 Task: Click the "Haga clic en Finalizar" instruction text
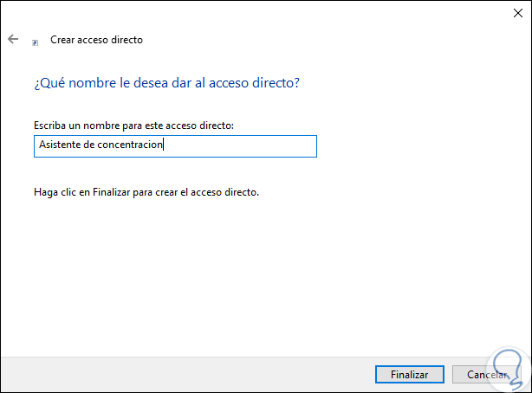pyautogui.click(x=146, y=192)
